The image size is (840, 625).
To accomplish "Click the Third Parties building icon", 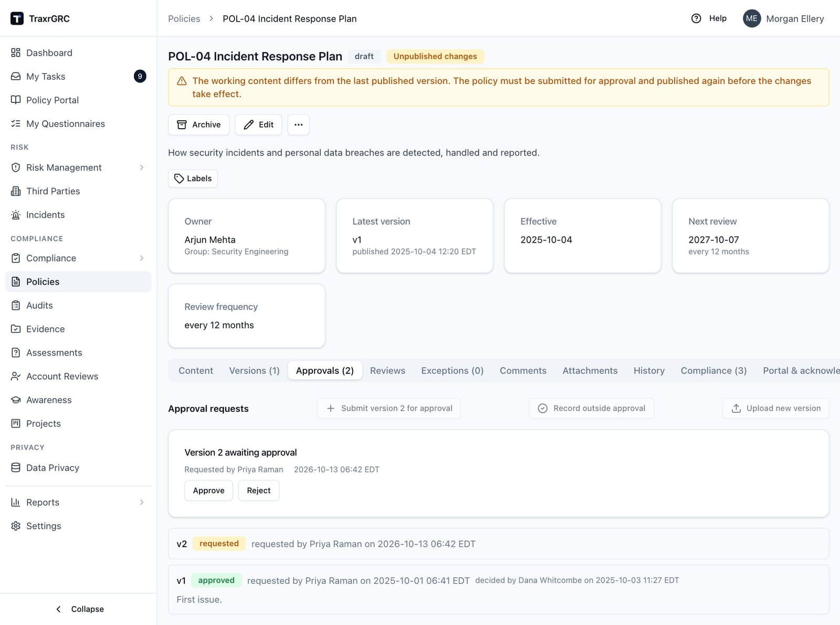I will coord(16,191).
